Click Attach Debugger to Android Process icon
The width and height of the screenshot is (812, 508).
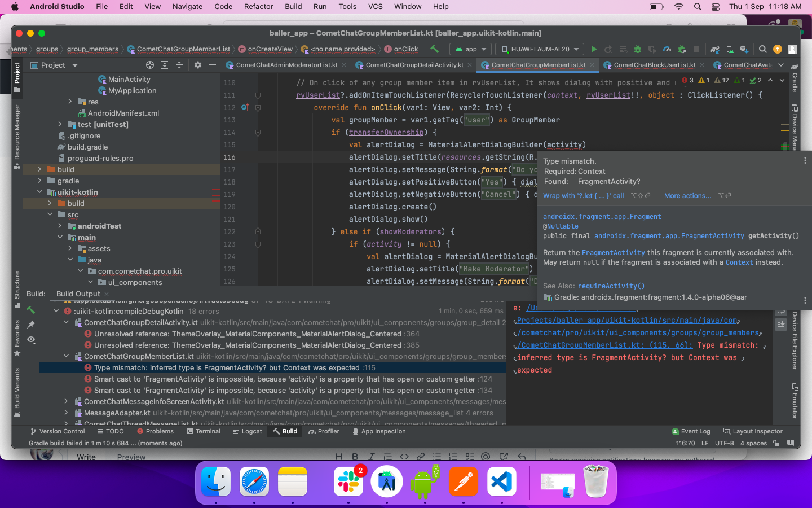[x=682, y=49]
